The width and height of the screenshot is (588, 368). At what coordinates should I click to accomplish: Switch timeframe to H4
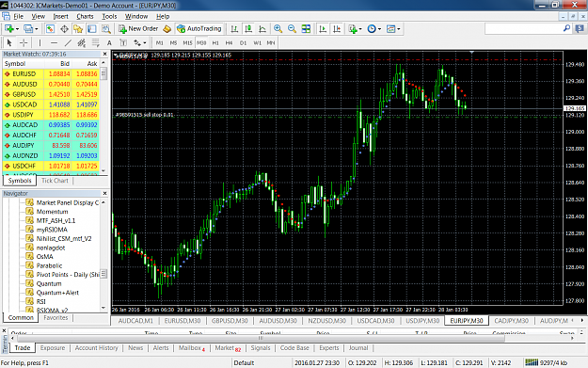point(230,42)
